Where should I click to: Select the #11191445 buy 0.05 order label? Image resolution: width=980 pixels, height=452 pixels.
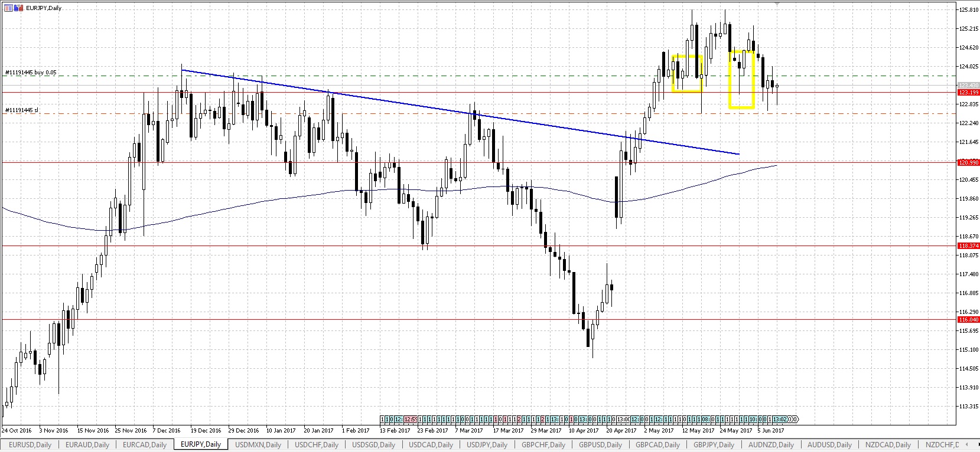tap(31, 73)
